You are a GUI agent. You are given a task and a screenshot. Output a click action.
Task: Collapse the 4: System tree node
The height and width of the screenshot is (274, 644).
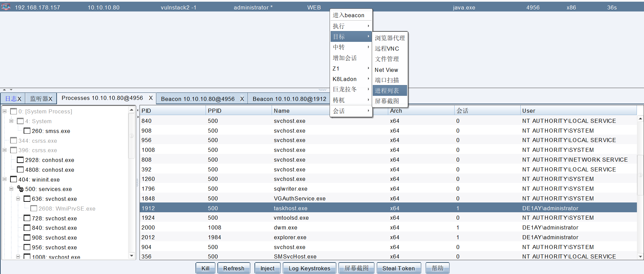tap(11, 121)
